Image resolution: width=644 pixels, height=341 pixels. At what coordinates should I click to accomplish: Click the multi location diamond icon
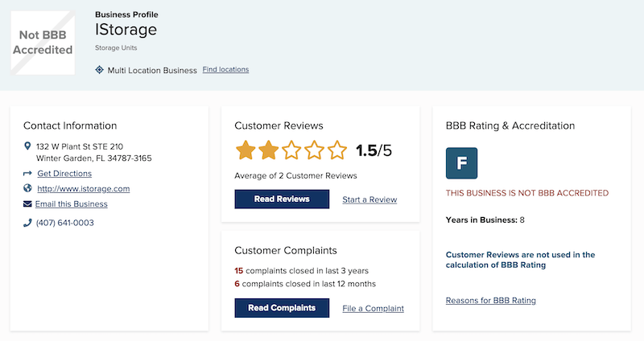99,70
